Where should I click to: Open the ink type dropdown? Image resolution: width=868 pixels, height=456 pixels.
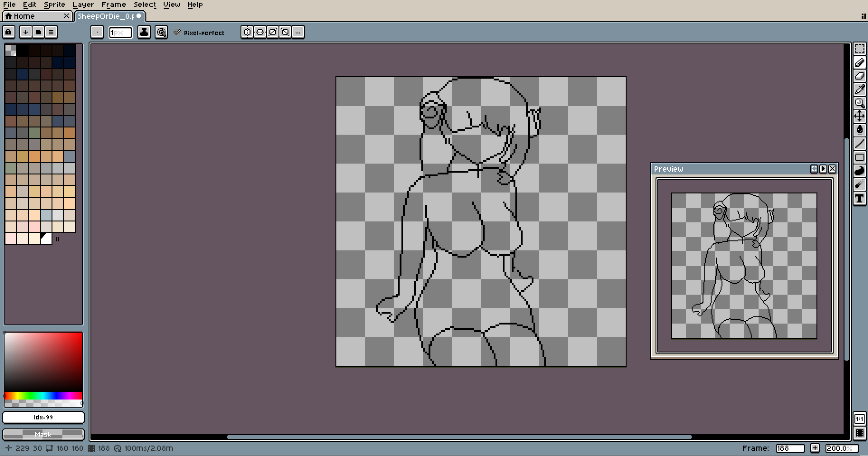[144, 32]
